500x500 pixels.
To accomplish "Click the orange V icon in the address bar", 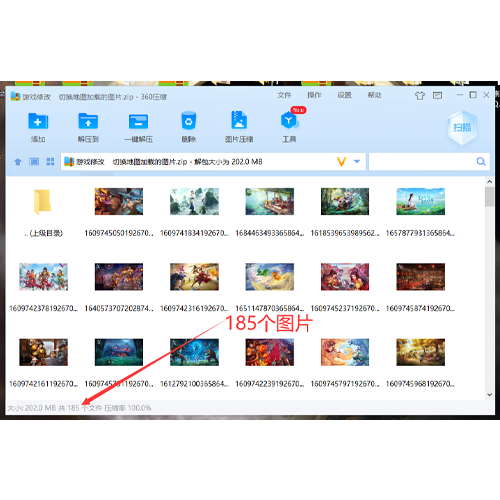I will (x=341, y=162).
